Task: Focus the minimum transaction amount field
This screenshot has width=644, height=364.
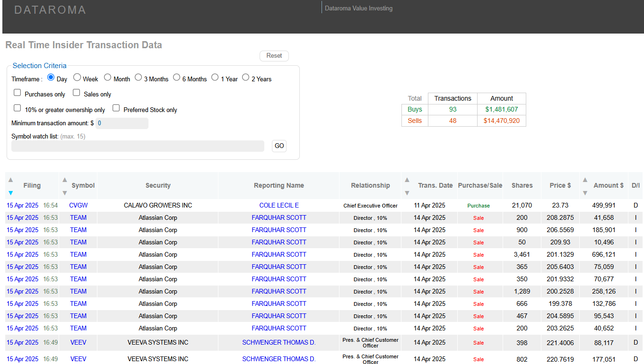Action: coord(122,123)
